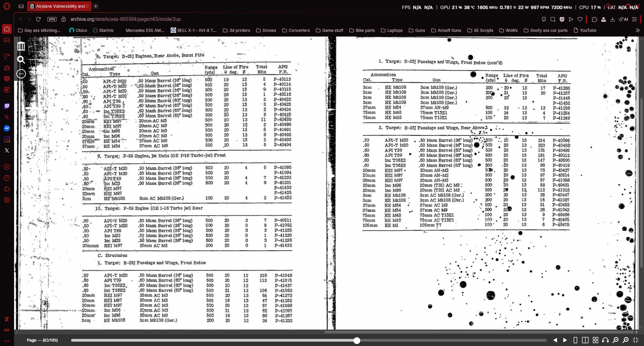
Task: Zoom out with the minus magnifier
Action: click(615, 340)
